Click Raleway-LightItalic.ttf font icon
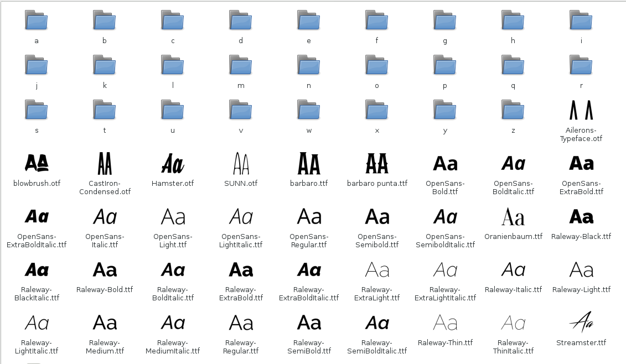 pyautogui.click(x=37, y=323)
